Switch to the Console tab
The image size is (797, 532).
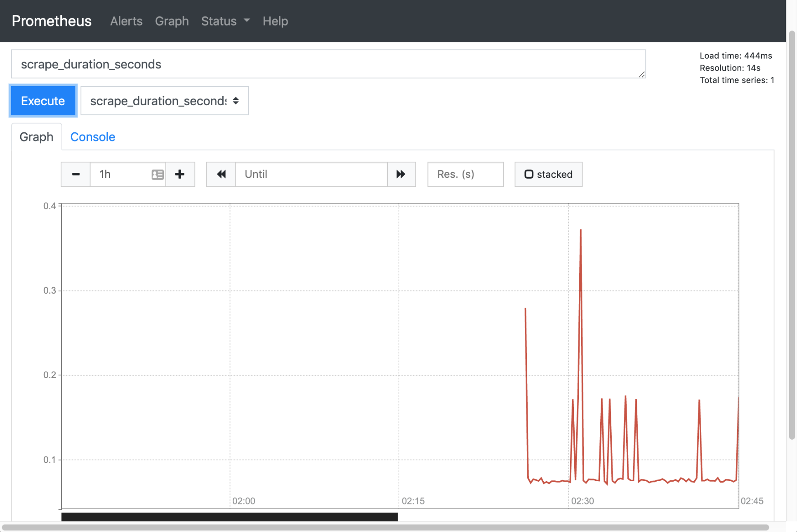pos(92,137)
